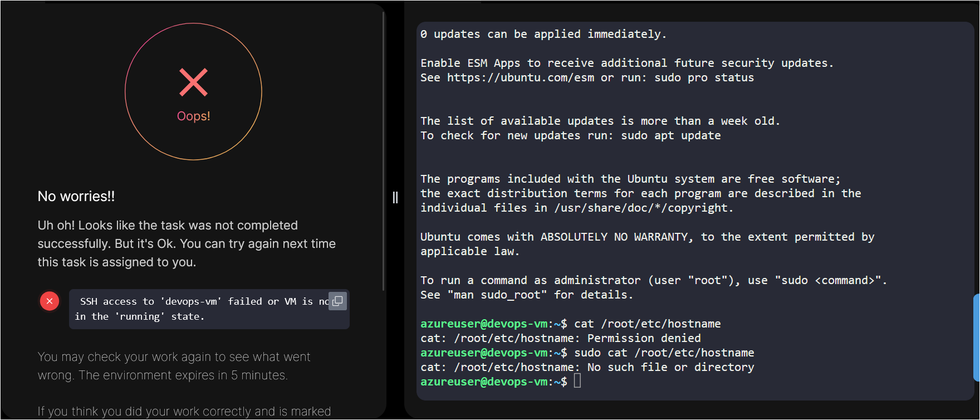Click the "applicable law." terminal line
This screenshot has width=980, height=420.
470,251
